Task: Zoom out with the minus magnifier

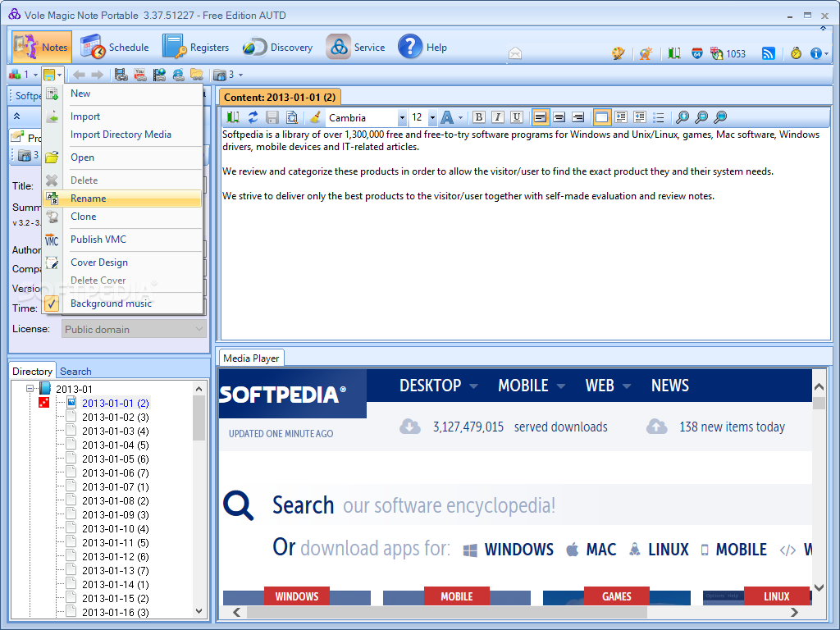Action: click(x=701, y=117)
